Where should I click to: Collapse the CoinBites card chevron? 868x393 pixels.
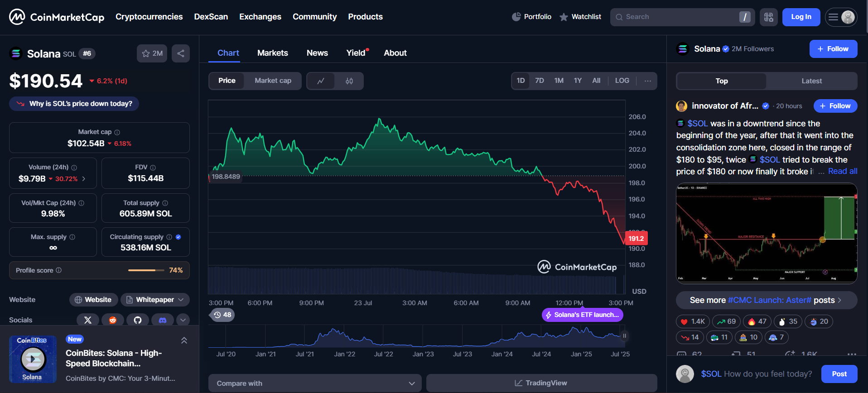(x=184, y=340)
